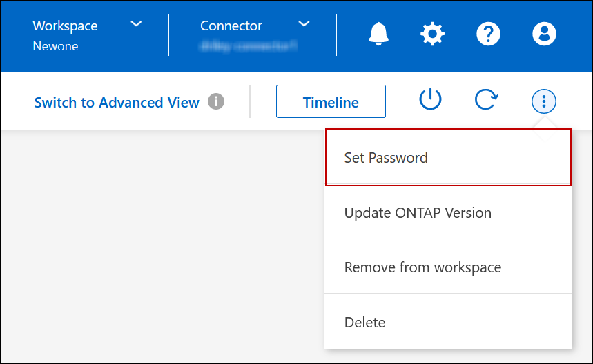Expand the Connector dropdown chevron
This screenshot has width=593, height=364.
tap(304, 24)
